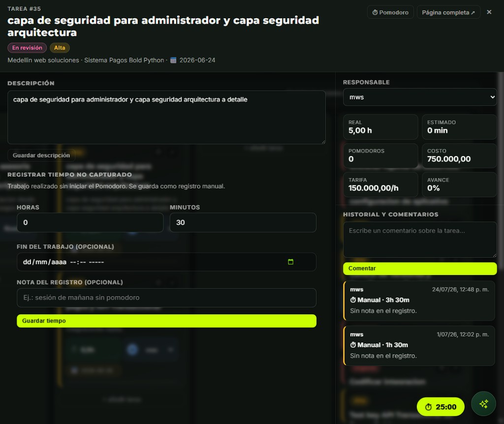Edit the Descripción text area
Viewport: 504px width, 424px height.
point(166,117)
